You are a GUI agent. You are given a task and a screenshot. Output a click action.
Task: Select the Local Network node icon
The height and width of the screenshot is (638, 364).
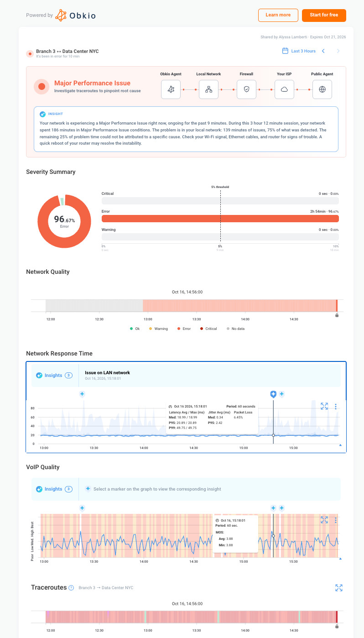pyautogui.click(x=209, y=89)
